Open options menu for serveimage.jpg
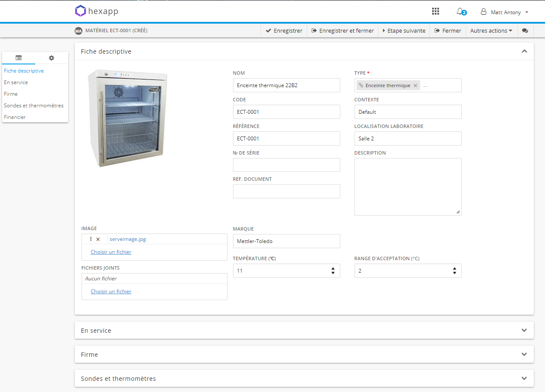545x392 pixels. coord(91,239)
